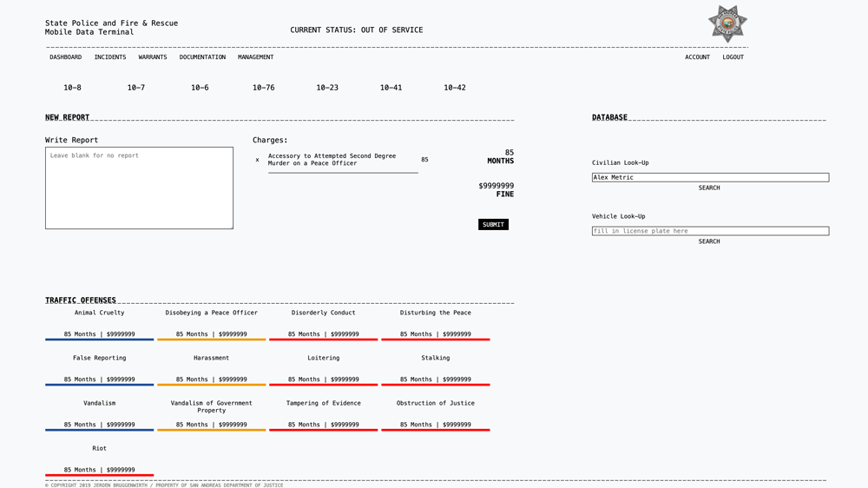Set status code 10-7
The image size is (868, 488).
tap(136, 88)
